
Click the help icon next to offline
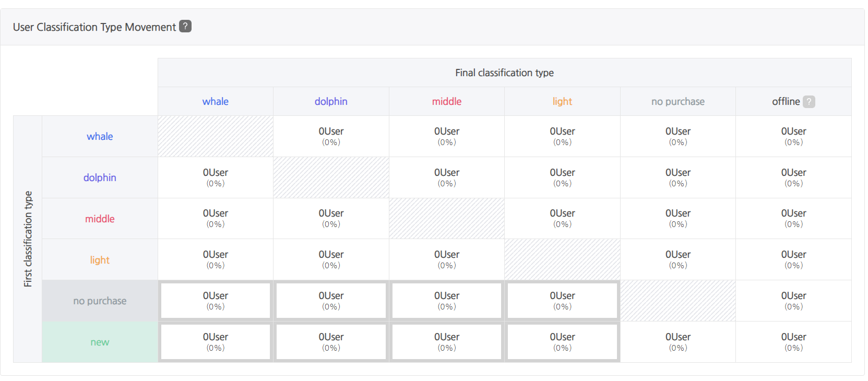point(808,102)
